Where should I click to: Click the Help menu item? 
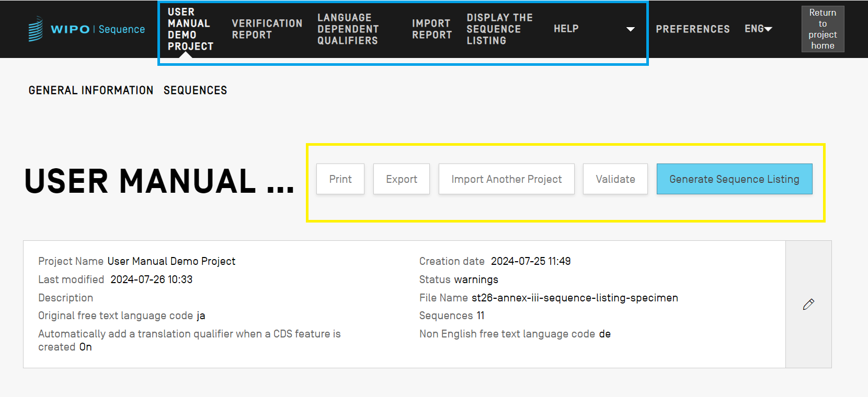pos(566,29)
